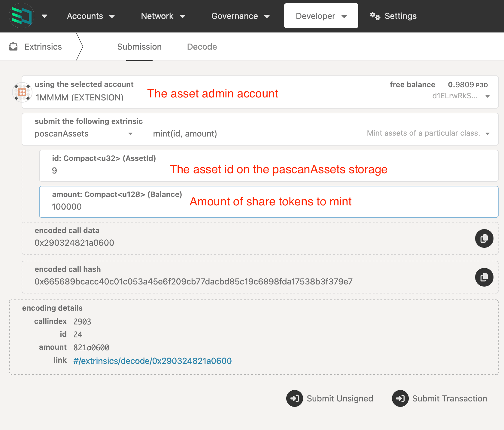Click the Submit Transaction button
The height and width of the screenshot is (430, 504).
[439, 398]
